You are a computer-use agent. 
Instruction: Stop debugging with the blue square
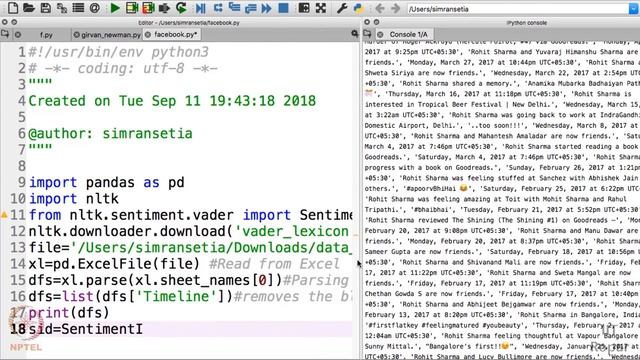click(x=283, y=8)
